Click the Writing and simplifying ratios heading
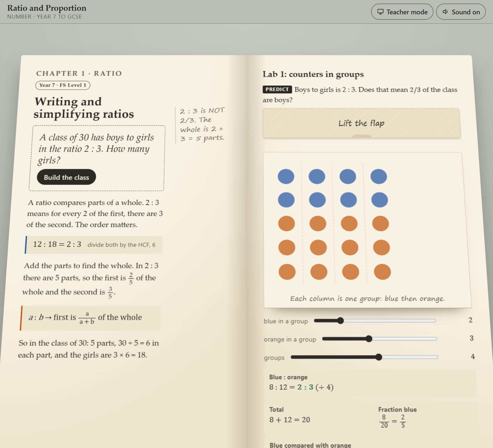Image resolution: width=493 pixels, height=448 pixels. pyautogui.click(x=84, y=108)
